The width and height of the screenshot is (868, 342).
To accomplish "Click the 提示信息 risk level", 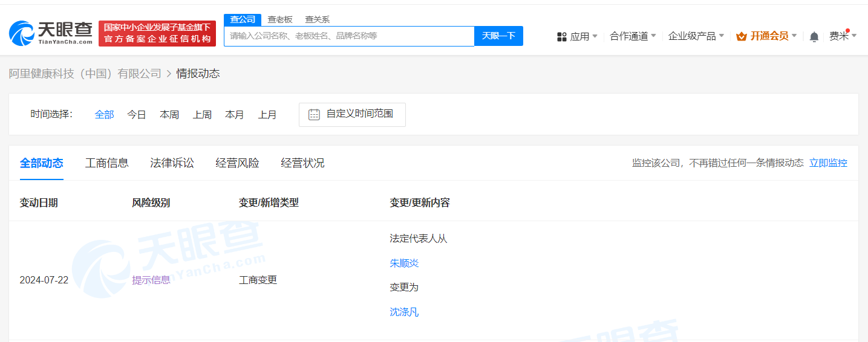I will point(151,280).
